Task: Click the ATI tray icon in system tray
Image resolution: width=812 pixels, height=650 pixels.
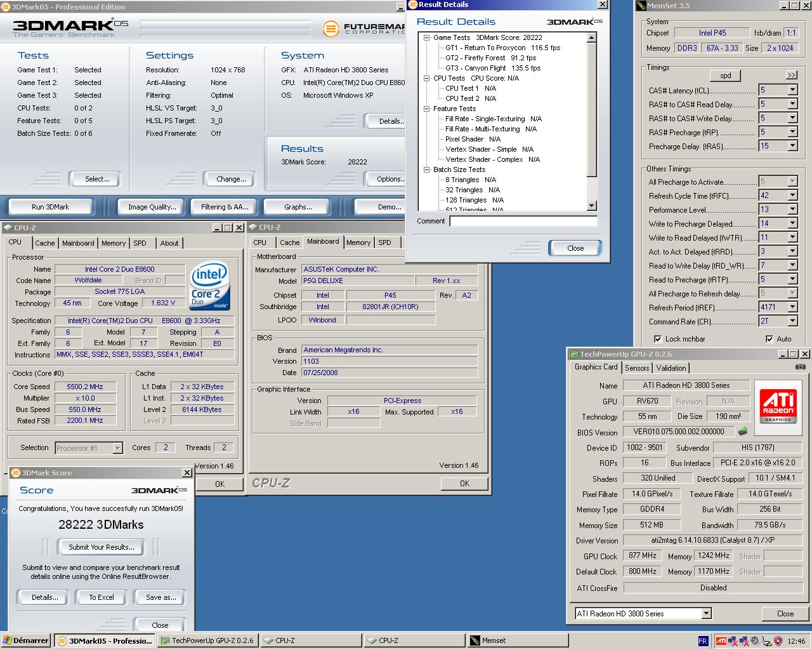Action: click(x=721, y=640)
